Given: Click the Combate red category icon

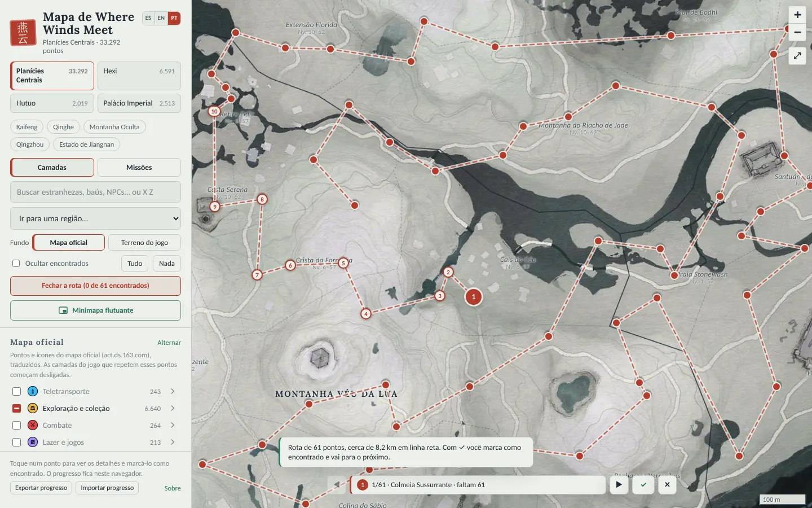Looking at the screenshot, I should (33, 425).
